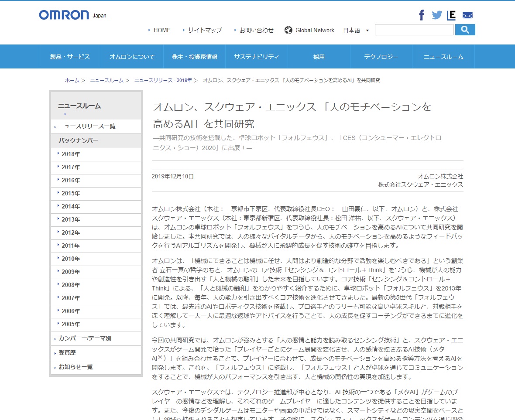Focus the site search input field
The image size is (515, 420).
coord(414,30)
